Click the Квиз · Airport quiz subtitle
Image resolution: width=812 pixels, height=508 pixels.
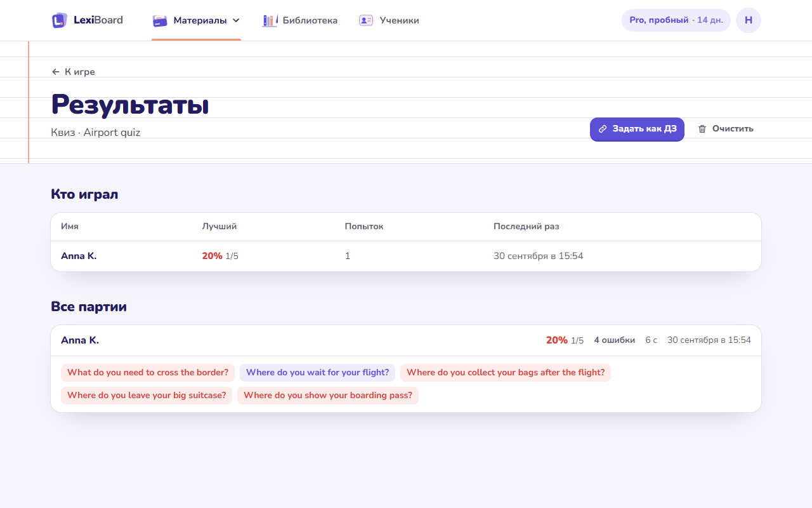[x=96, y=133]
